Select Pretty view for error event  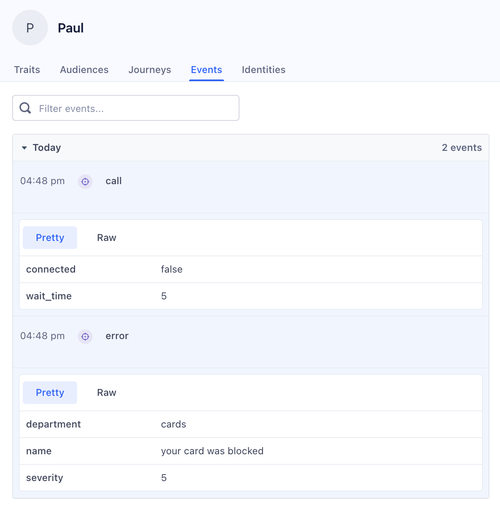coord(50,393)
